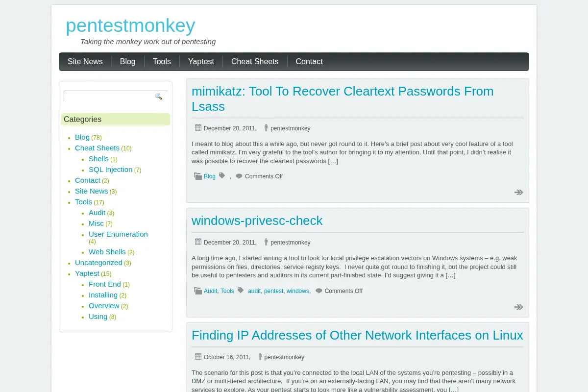Click the author icon on windows-privesc-check post
This screenshot has width=588, height=392.
[266, 242]
